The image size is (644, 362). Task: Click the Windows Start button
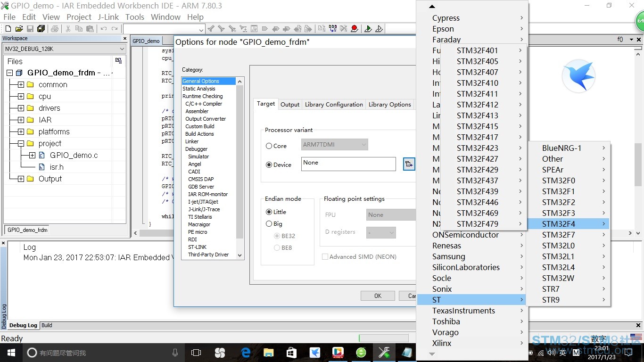[11, 352]
